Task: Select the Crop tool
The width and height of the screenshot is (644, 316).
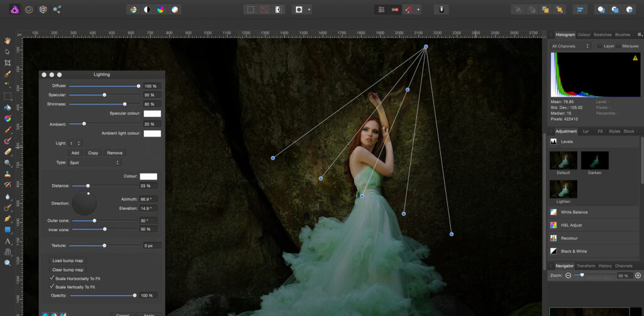Action: coord(8,63)
